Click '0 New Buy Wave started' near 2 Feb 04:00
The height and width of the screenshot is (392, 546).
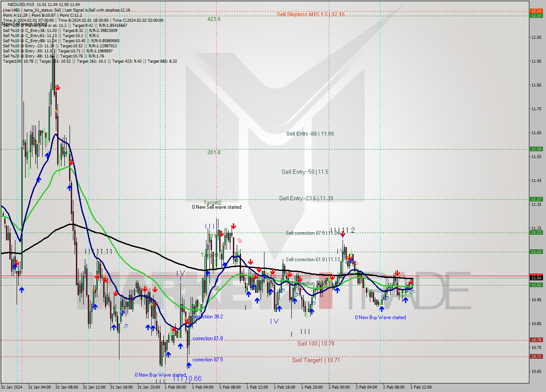[x=380, y=317]
